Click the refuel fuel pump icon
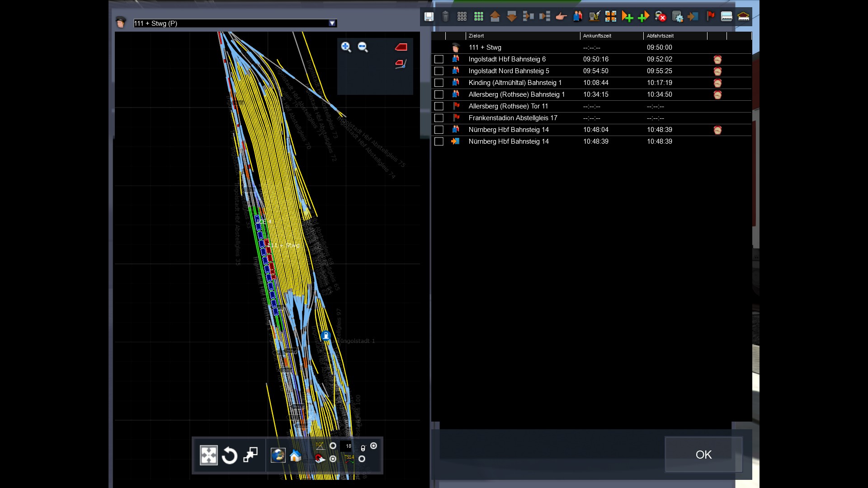This screenshot has height=488, width=868. click(x=594, y=17)
